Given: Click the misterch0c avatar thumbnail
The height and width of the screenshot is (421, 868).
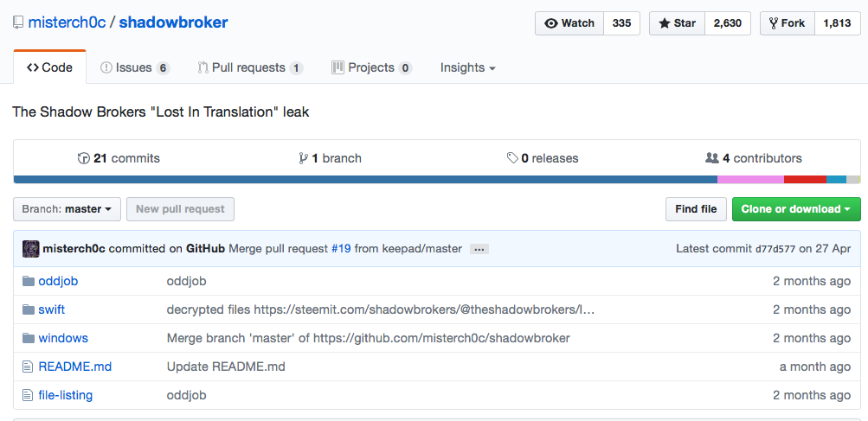Looking at the screenshot, I should pos(30,249).
